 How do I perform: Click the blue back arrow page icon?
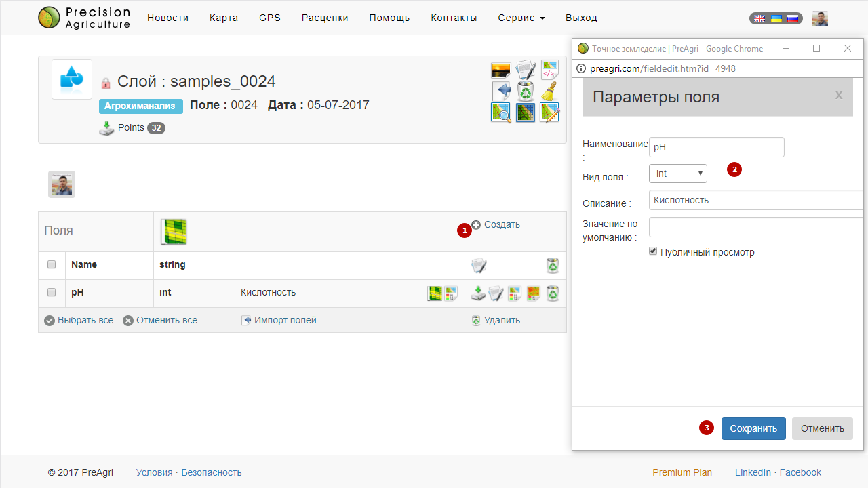click(501, 91)
